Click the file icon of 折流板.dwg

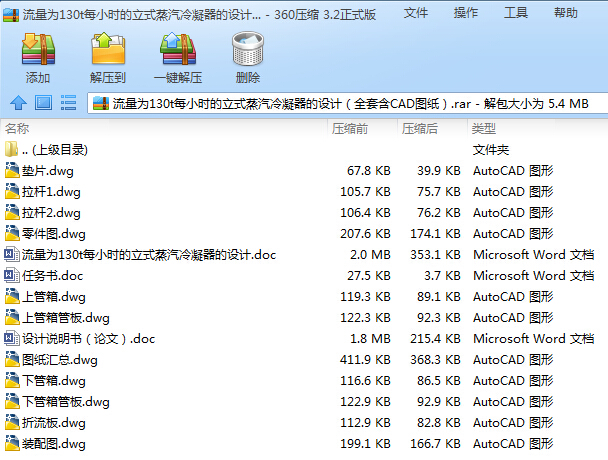[12, 422]
